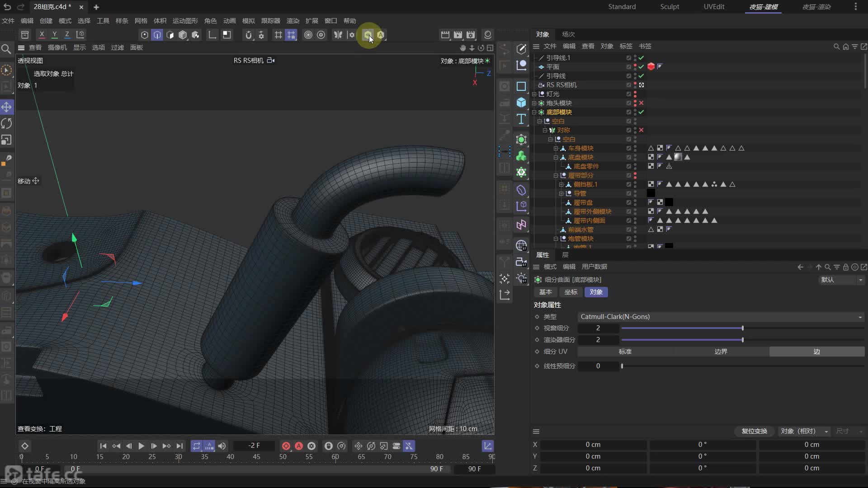This screenshot has height=488, width=868.
Task: Click the Render View clapperboard icon
Action: [x=445, y=35]
